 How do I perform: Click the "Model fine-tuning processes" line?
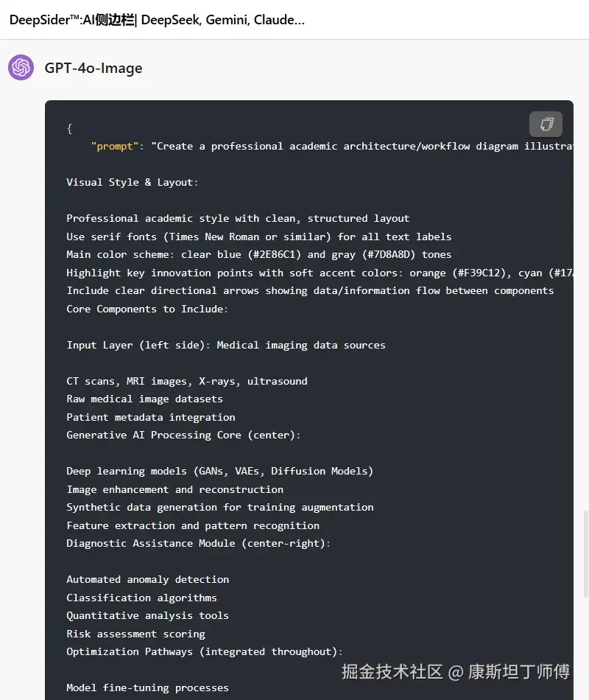[147, 687]
